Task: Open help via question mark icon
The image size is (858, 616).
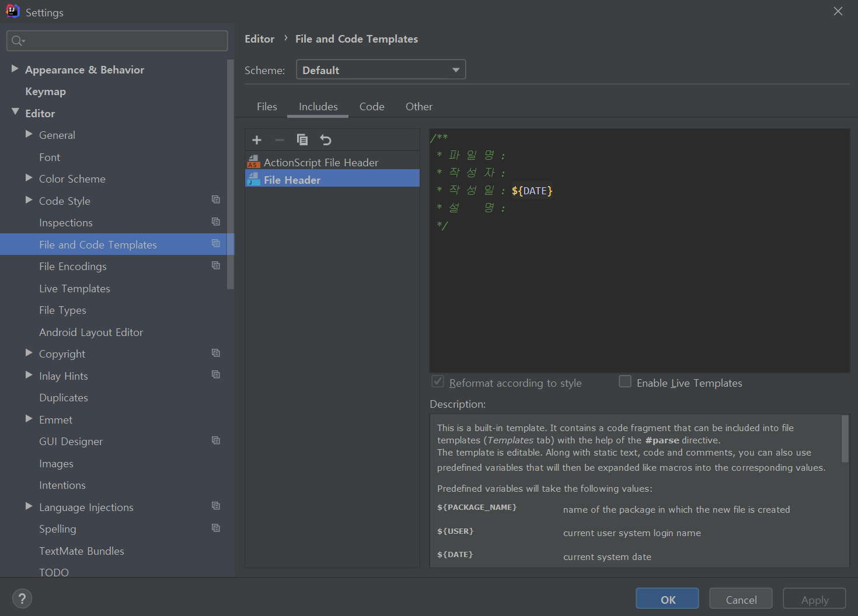Action: 22,598
